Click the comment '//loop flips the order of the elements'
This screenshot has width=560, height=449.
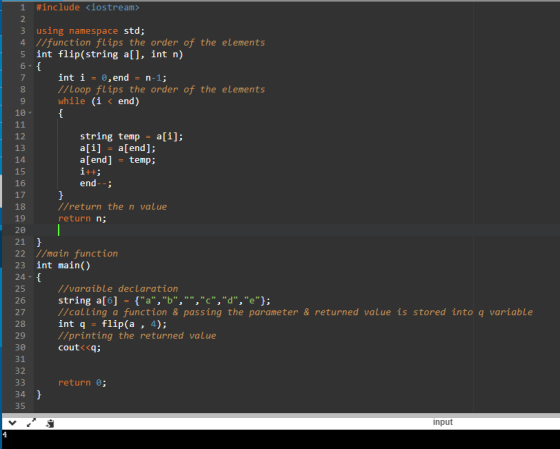pos(161,89)
